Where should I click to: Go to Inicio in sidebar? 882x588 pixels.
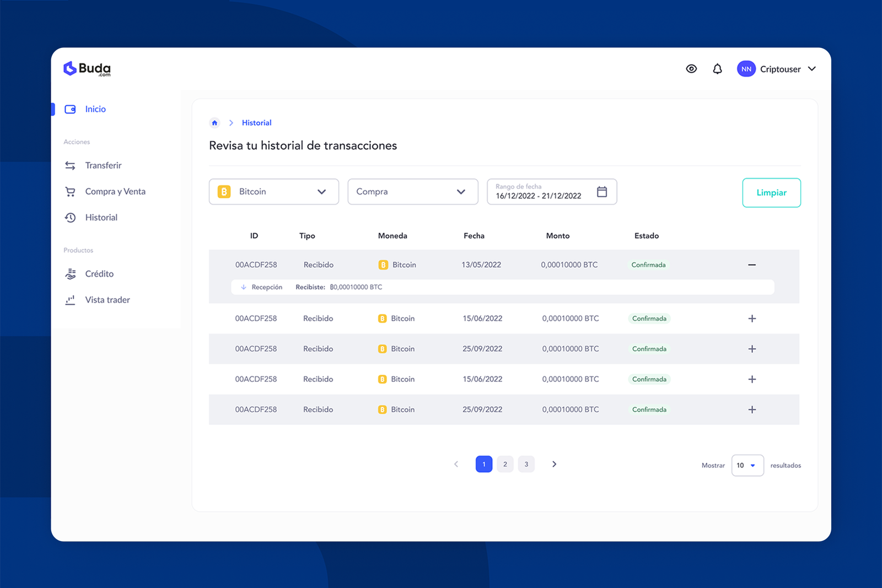coord(95,109)
